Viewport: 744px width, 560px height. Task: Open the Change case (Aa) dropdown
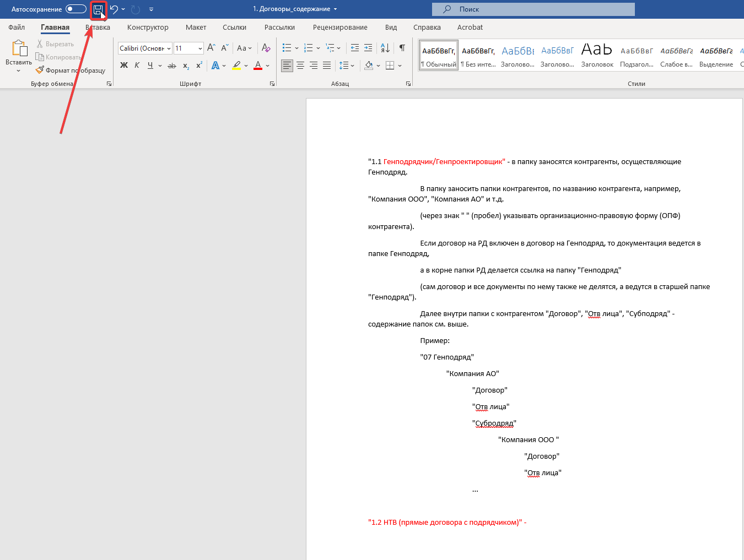244,48
